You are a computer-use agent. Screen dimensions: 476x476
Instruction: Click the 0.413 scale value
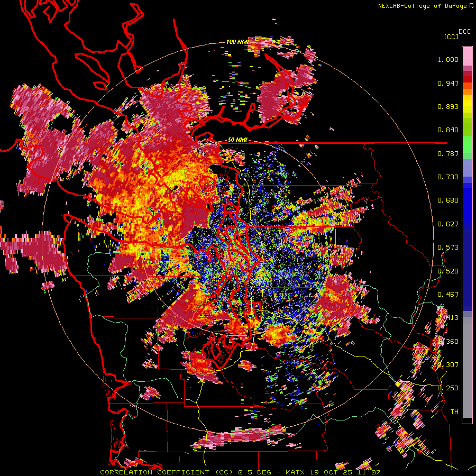448,318
